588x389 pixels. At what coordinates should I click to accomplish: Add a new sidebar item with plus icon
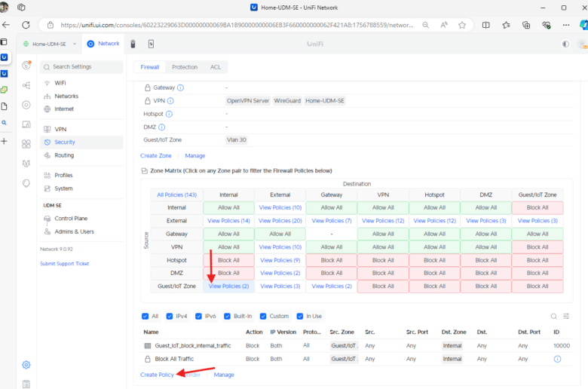tap(4, 141)
